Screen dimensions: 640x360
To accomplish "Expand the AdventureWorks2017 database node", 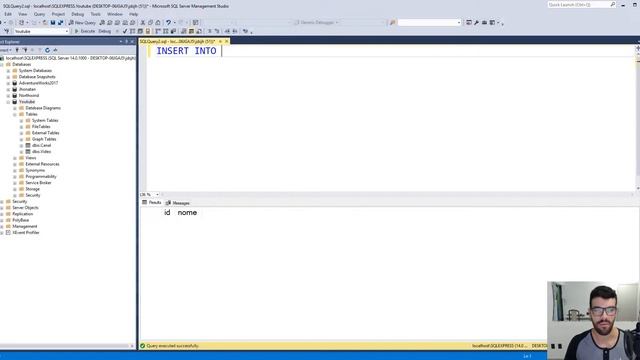I will coord(8,83).
